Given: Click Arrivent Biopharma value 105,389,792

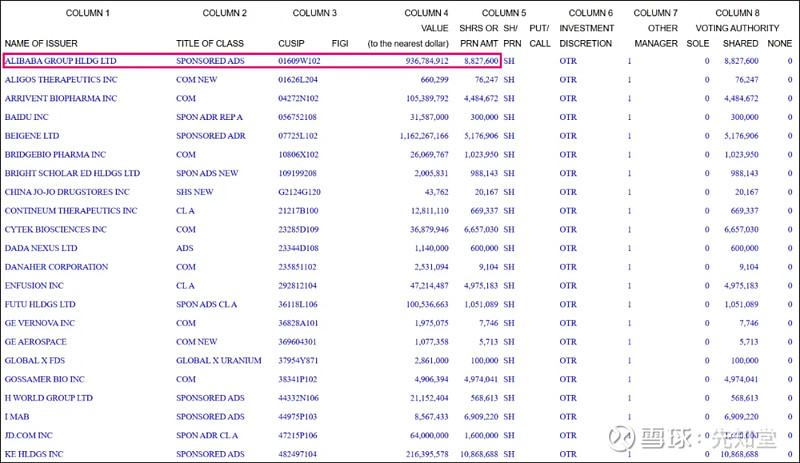Looking at the screenshot, I should [x=428, y=99].
